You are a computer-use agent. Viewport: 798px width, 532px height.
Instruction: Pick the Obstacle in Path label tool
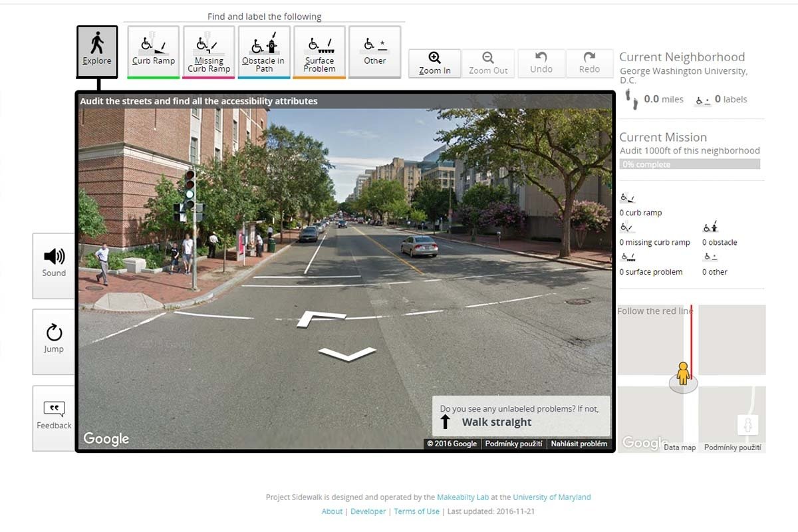click(x=264, y=52)
